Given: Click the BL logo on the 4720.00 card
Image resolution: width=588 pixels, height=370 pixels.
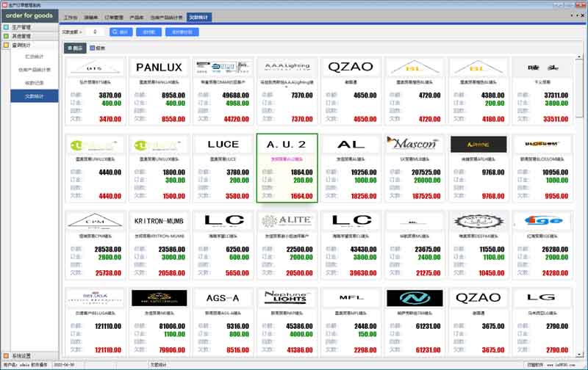Looking at the screenshot, I should (x=415, y=67).
